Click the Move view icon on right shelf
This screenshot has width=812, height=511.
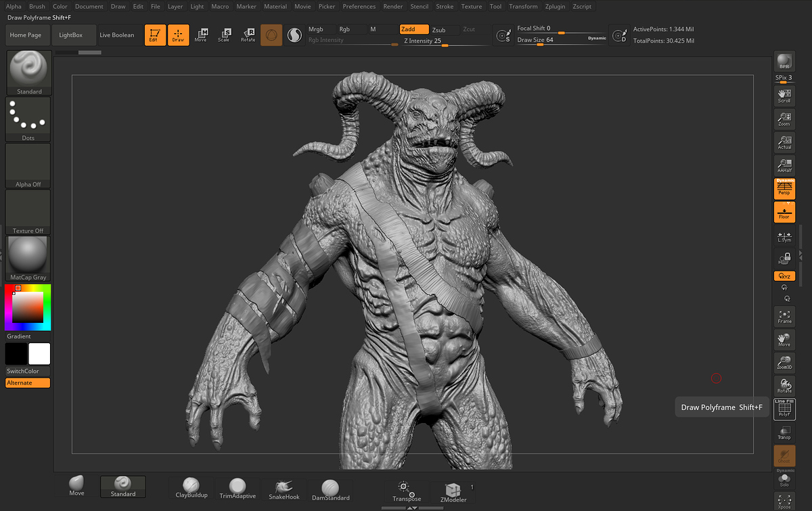coord(784,340)
